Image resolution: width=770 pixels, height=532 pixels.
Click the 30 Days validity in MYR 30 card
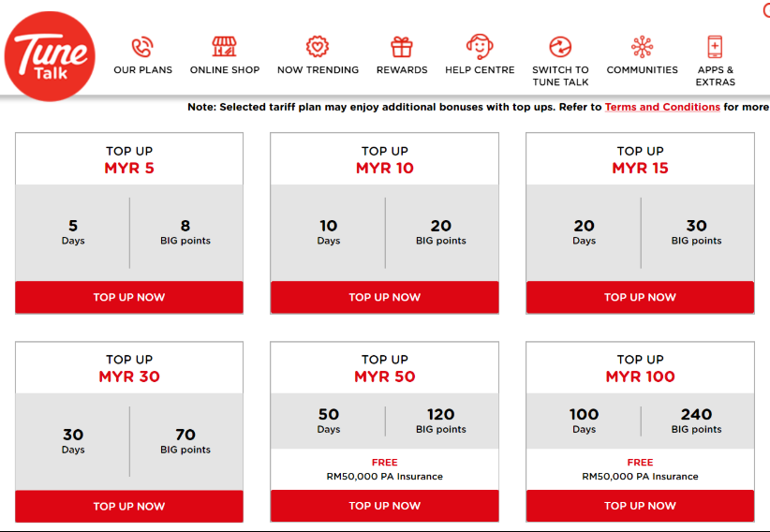[73, 441]
